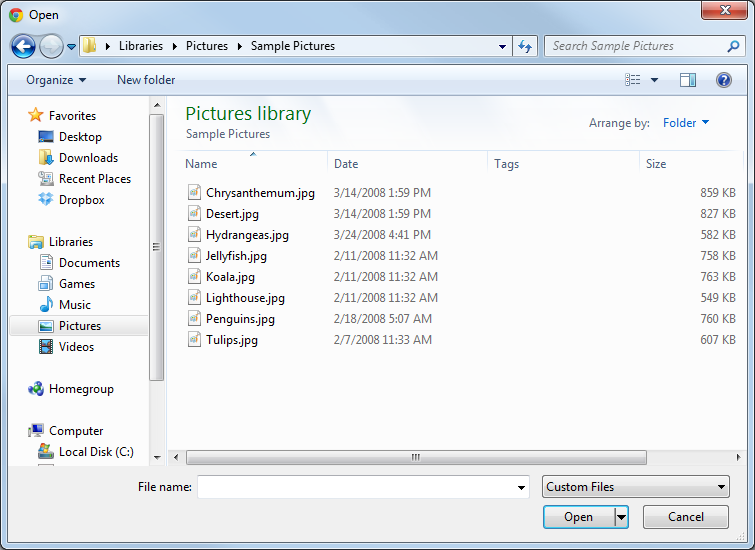Refresh the Sample Pictures folder
Viewport: 755px width, 550px height.
pos(525,46)
